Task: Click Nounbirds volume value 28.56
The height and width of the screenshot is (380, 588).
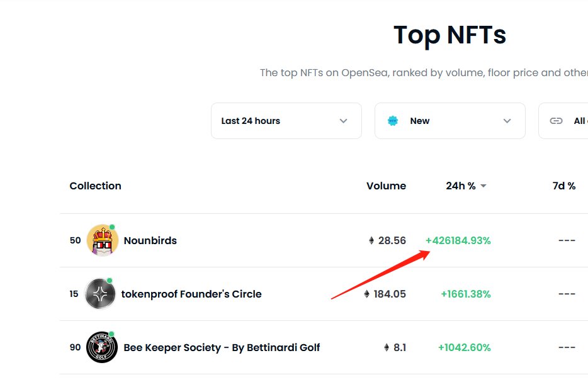Action: pos(392,240)
